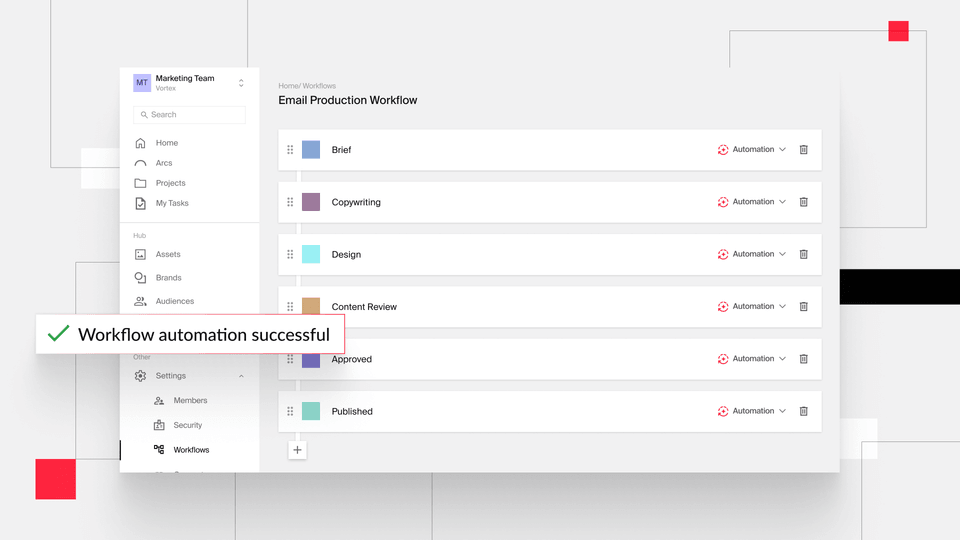Click the automation icon in Published row
Viewport: 960px width, 540px height.
(x=722, y=411)
